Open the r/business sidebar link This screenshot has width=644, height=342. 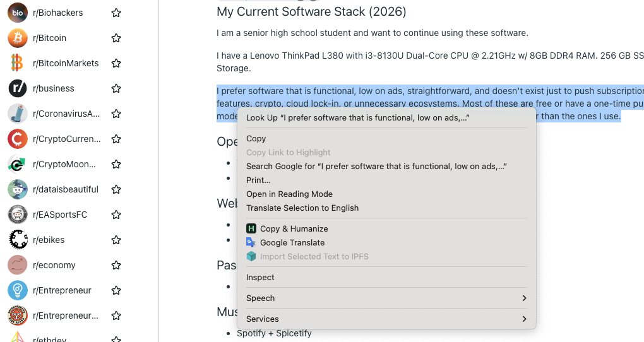54,88
